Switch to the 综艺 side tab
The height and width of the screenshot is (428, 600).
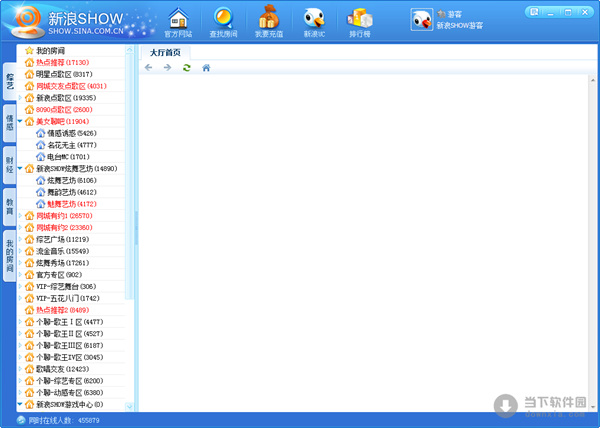(10, 81)
